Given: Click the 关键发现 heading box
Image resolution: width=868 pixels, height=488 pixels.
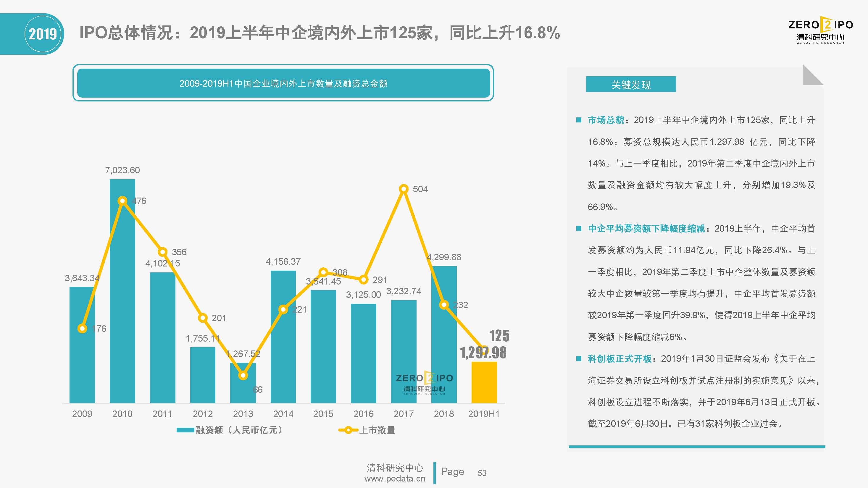Looking at the screenshot, I should 631,84.
